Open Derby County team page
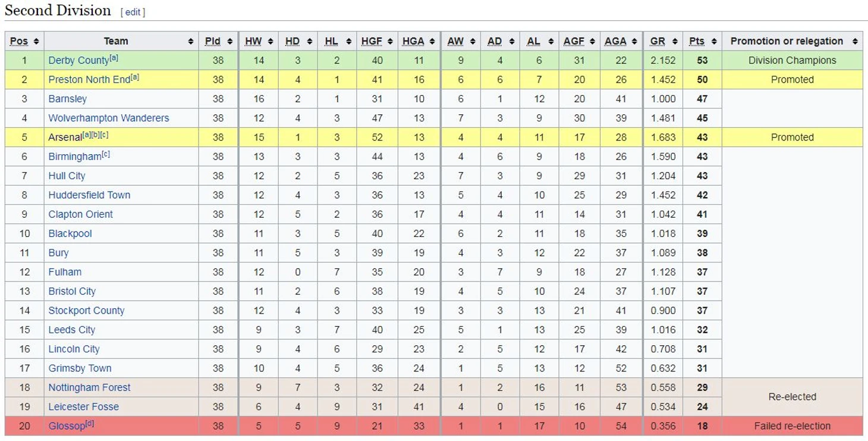 (x=78, y=61)
